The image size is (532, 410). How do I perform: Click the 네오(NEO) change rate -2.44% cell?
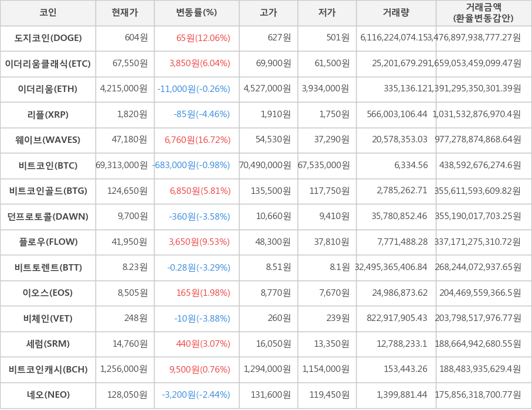(196, 395)
